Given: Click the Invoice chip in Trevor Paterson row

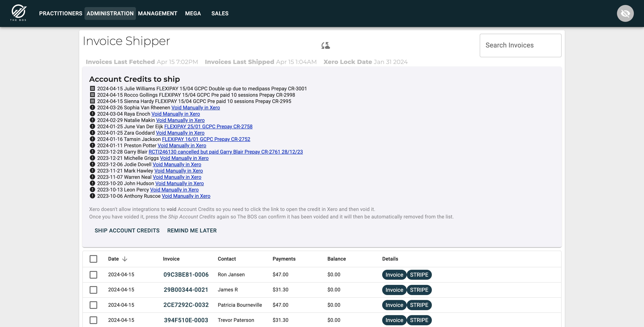Looking at the screenshot, I should (x=394, y=320).
